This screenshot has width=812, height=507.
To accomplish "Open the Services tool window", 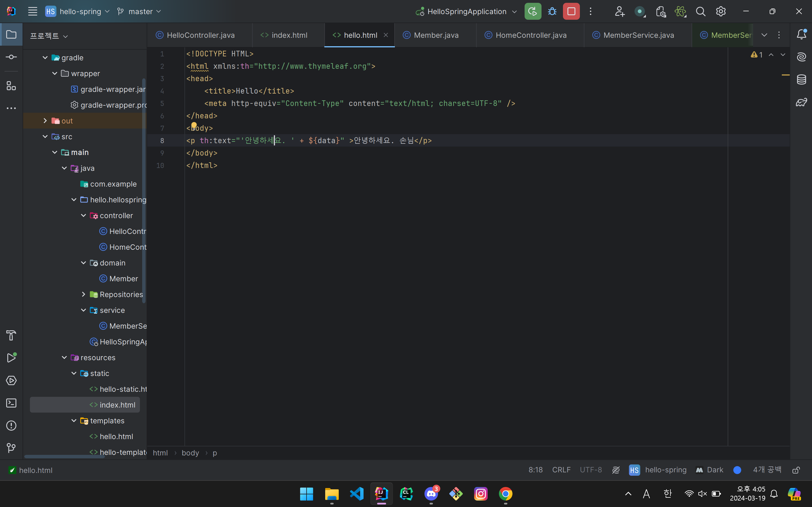I will point(11,380).
